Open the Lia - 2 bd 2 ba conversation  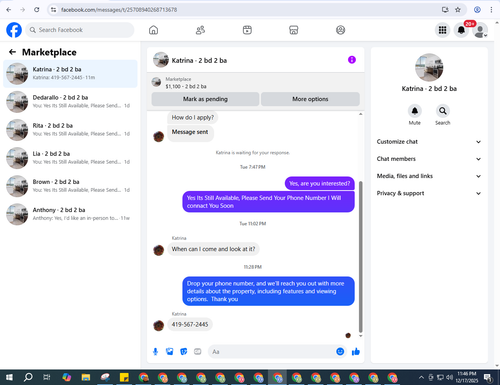point(70,158)
